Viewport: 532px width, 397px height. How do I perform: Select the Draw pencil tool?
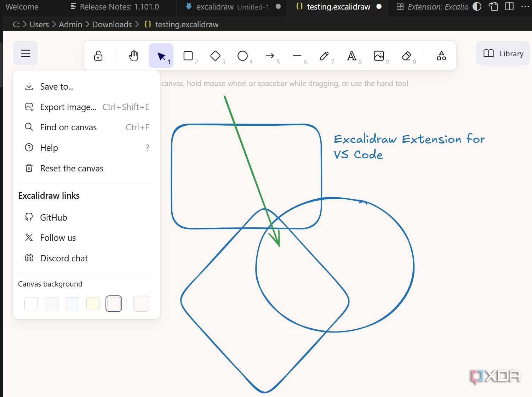coord(325,56)
